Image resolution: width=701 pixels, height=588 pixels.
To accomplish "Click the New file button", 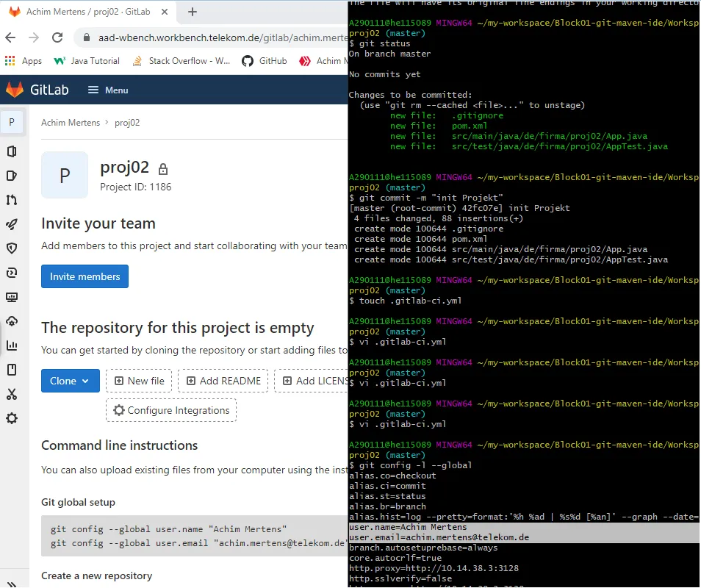I will 139,381.
